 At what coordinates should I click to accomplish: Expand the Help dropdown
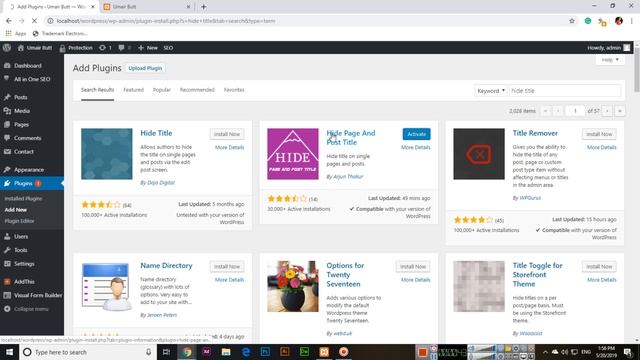pyautogui.click(x=610, y=60)
